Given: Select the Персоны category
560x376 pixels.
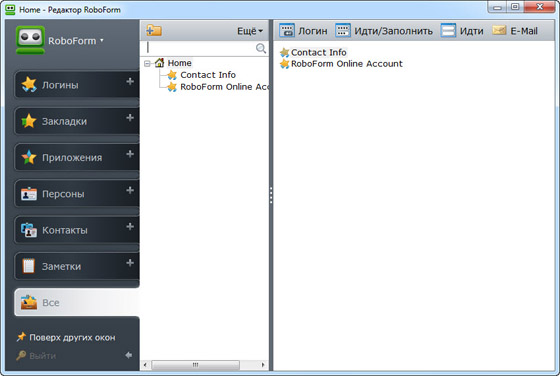Looking at the screenshot, I should (77, 194).
